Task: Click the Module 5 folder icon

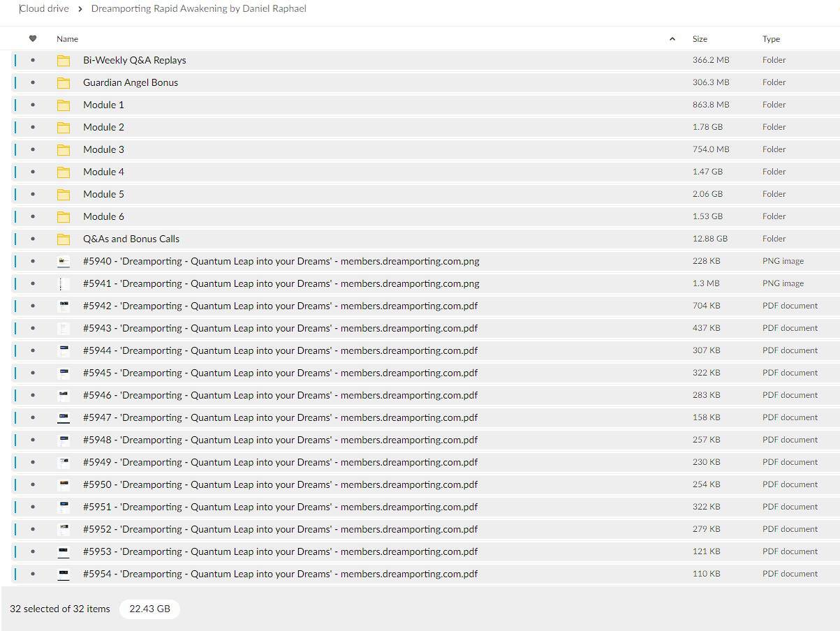Action: pyautogui.click(x=64, y=194)
